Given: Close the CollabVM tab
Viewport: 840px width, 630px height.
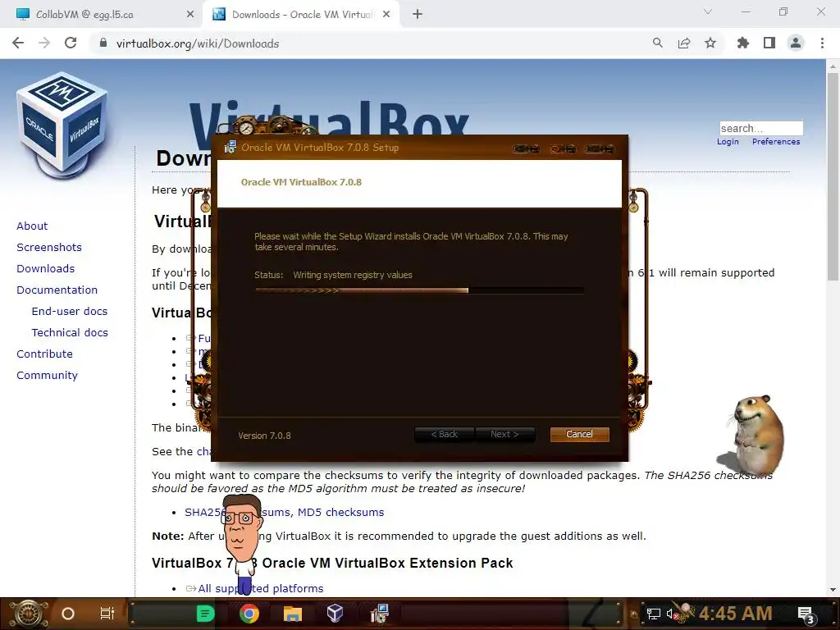Looking at the screenshot, I should pyautogui.click(x=190, y=15).
